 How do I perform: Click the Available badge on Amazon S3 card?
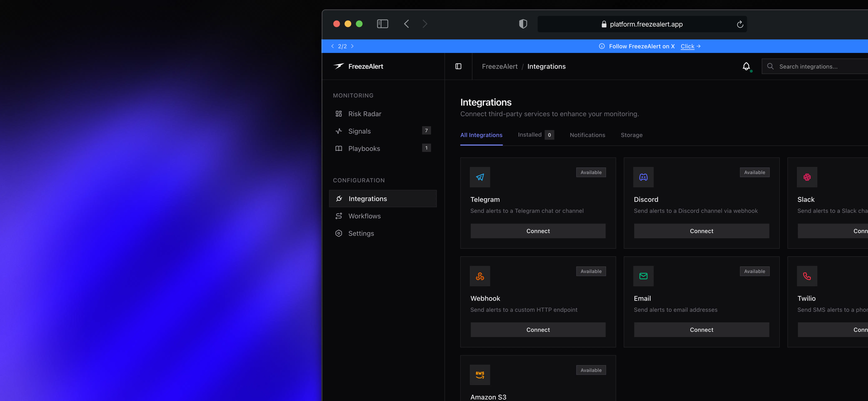pyautogui.click(x=591, y=370)
